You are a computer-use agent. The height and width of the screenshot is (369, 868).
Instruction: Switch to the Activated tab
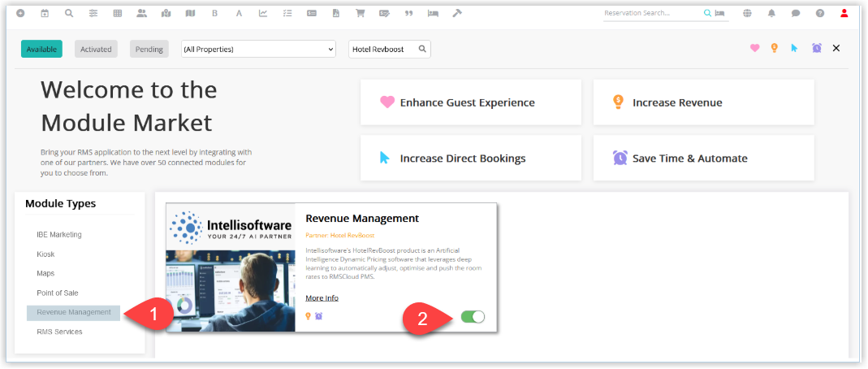pos(96,49)
